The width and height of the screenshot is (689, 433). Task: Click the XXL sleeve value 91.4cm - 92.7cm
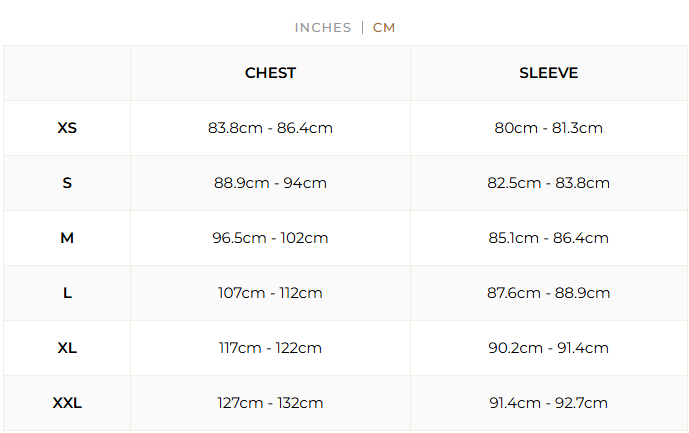(548, 403)
